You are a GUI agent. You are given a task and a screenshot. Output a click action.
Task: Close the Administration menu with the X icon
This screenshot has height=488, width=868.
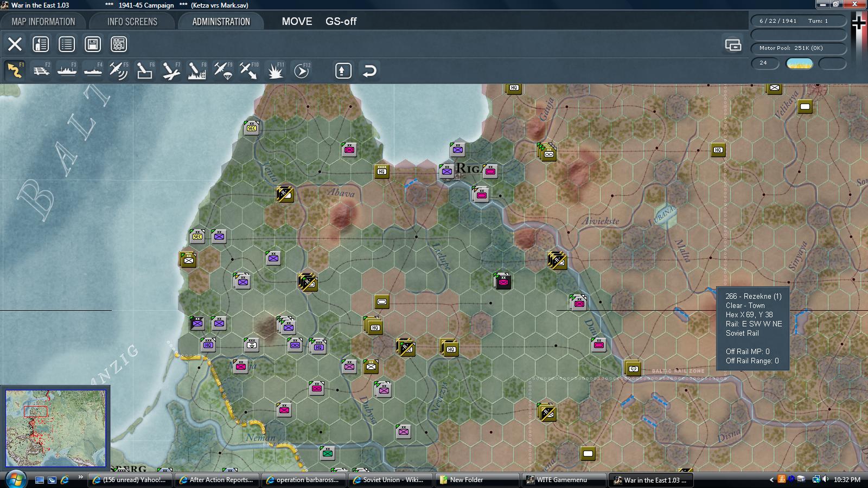(15, 44)
